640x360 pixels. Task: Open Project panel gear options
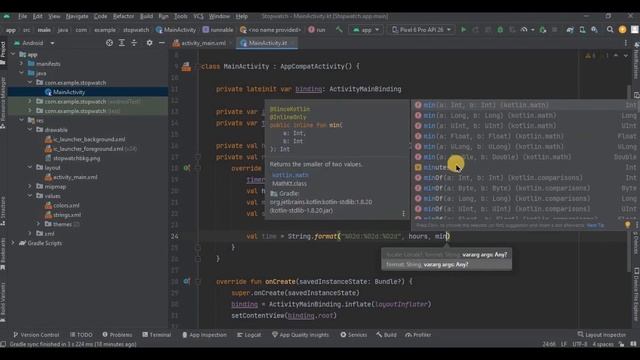pyautogui.click(x=149, y=43)
